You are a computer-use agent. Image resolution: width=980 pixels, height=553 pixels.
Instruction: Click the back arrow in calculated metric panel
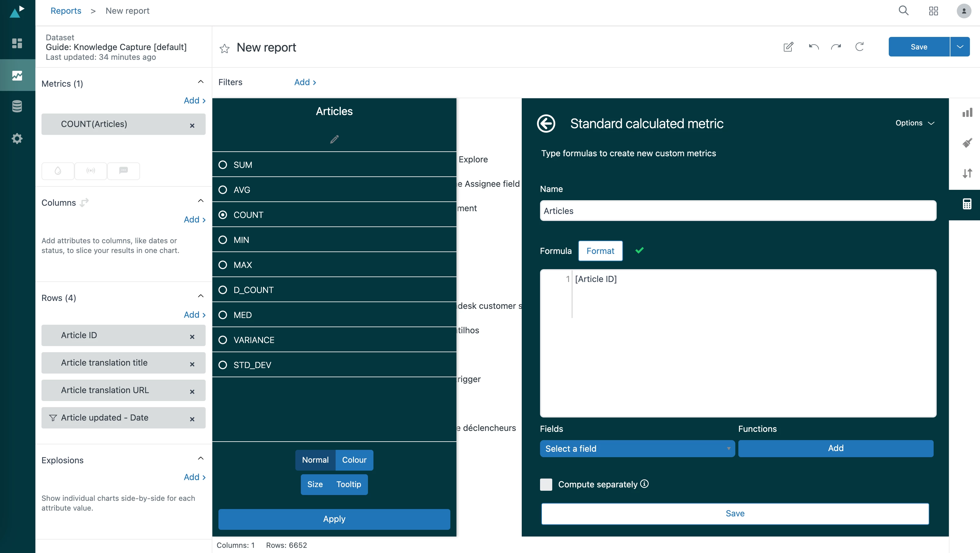(546, 123)
